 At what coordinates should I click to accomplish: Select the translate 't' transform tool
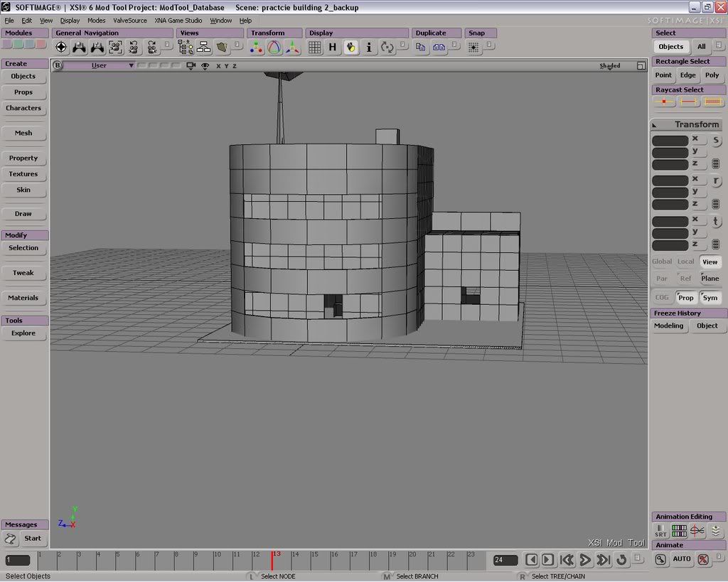716,222
